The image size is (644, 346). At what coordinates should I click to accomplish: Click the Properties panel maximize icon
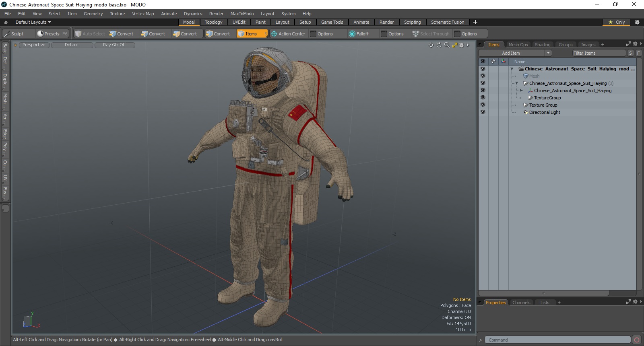(628, 302)
